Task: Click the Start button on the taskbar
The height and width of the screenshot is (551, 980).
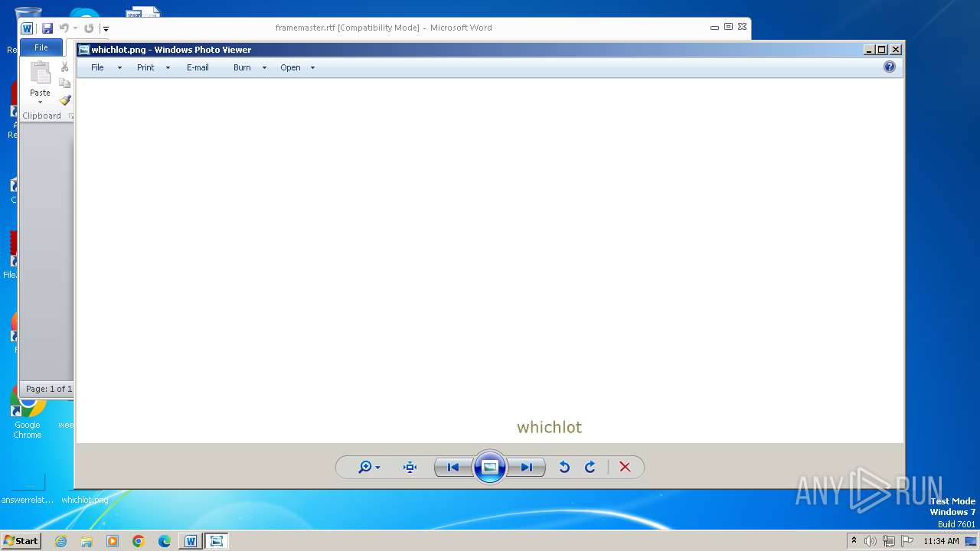Action: click(x=21, y=540)
